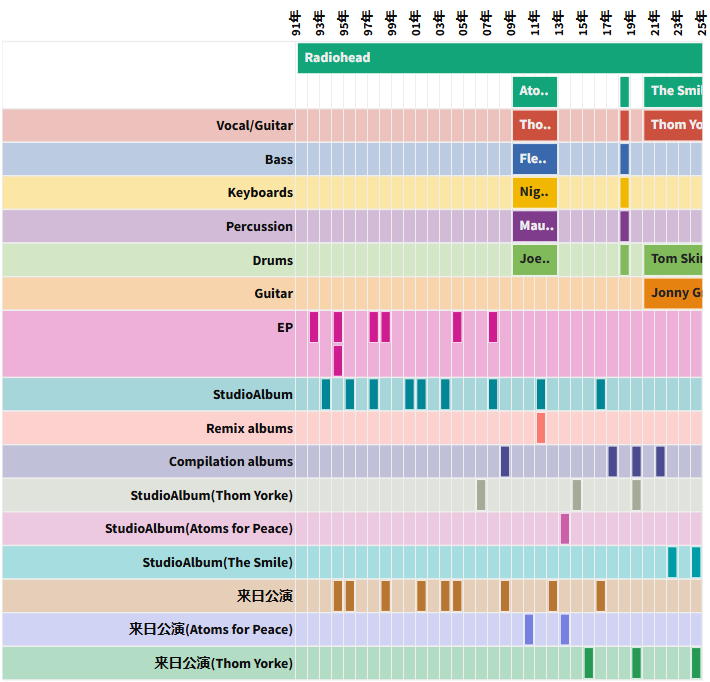Select the '来日公演(Thom Yorke)' row label
Screen dimensions: 710x682
coord(223,663)
